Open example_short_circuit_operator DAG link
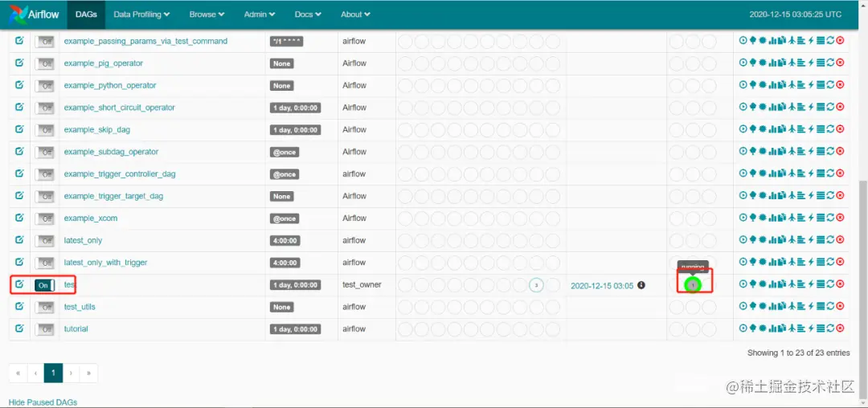This screenshot has width=868, height=408. pyautogui.click(x=120, y=108)
